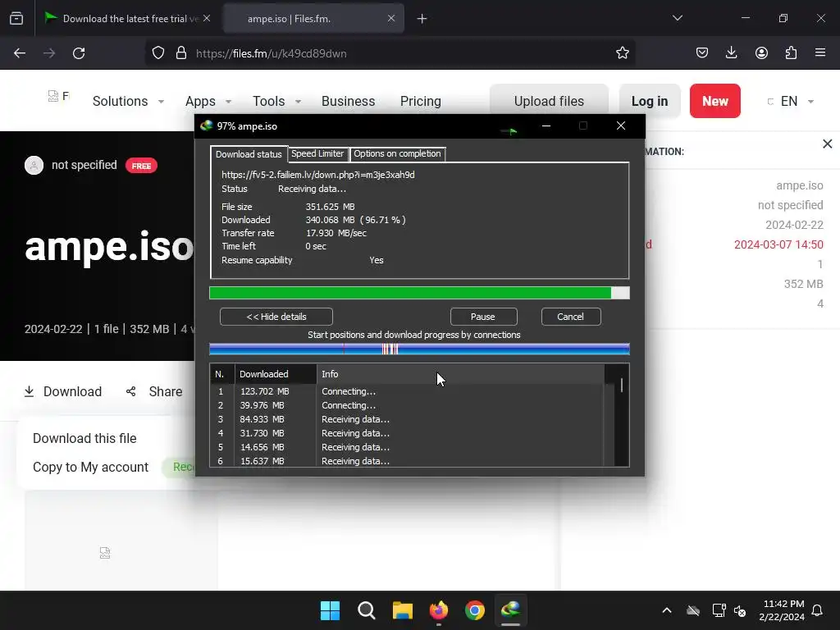
Task: Expand the Apps menu
Action: (208, 101)
